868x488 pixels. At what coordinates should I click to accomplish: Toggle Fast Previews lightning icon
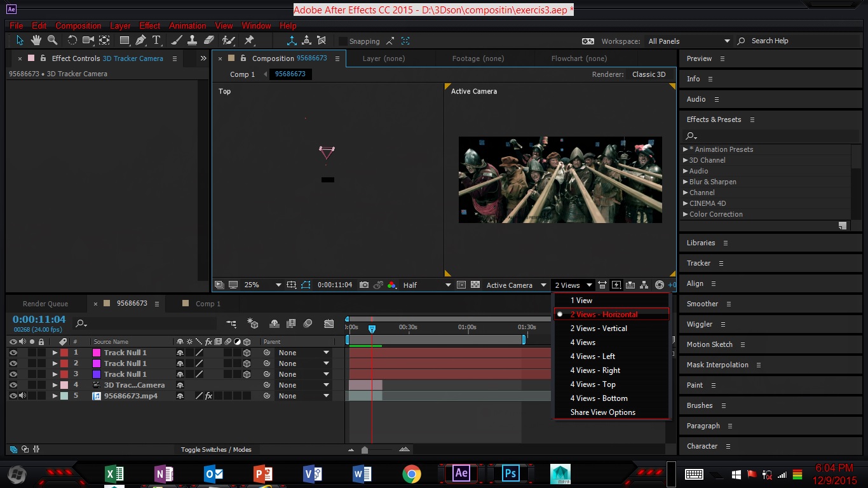(616, 285)
